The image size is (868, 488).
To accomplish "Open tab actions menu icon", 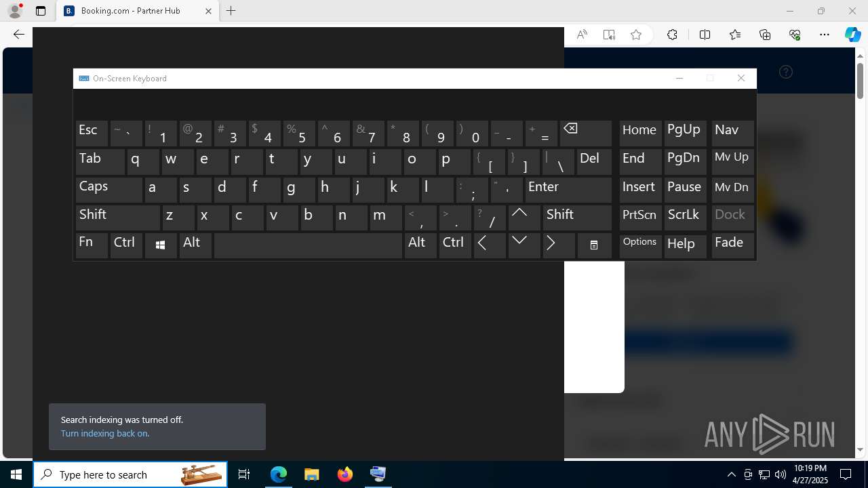I will pos(41,11).
